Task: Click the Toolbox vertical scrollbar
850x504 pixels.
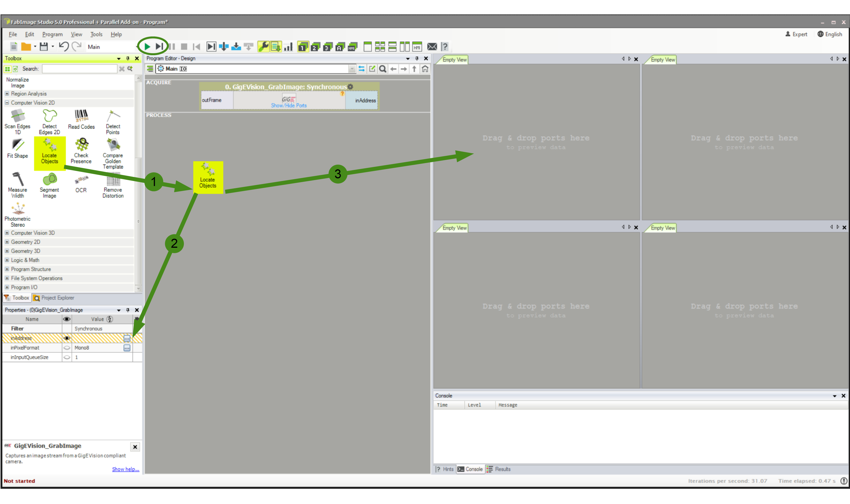Action: point(138,183)
